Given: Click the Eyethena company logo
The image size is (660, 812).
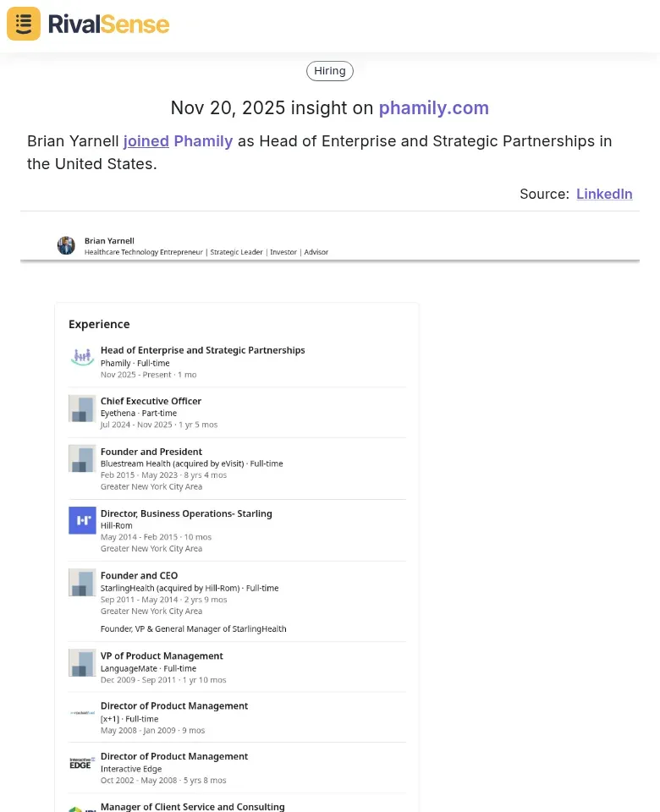Looking at the screenshot, I should tap(81, 408).
